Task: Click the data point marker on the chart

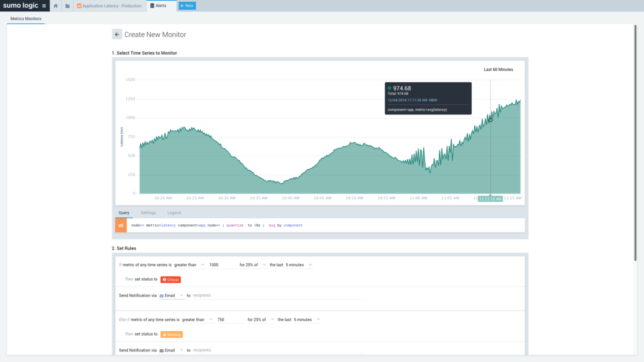Action: click(491, 119)
